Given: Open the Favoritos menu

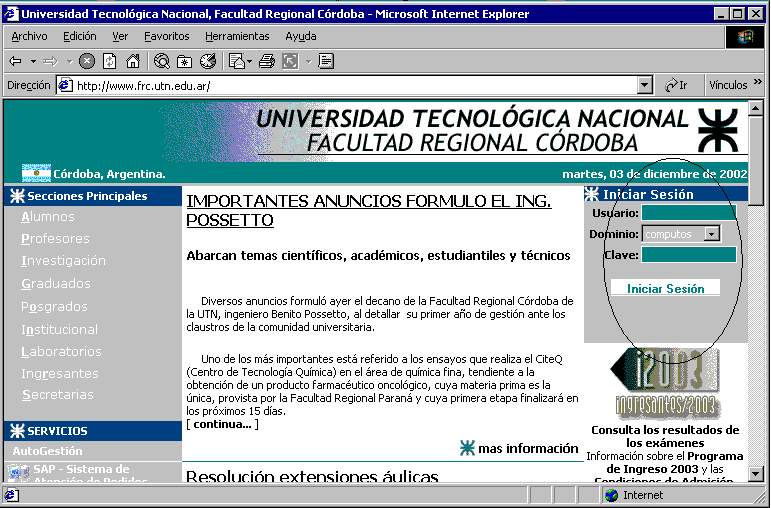Looking at the screenshot, I should [167, 36].
